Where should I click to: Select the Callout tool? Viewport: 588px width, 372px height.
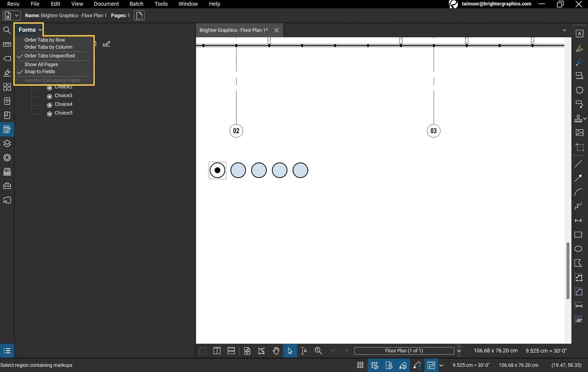click(580, 104)
